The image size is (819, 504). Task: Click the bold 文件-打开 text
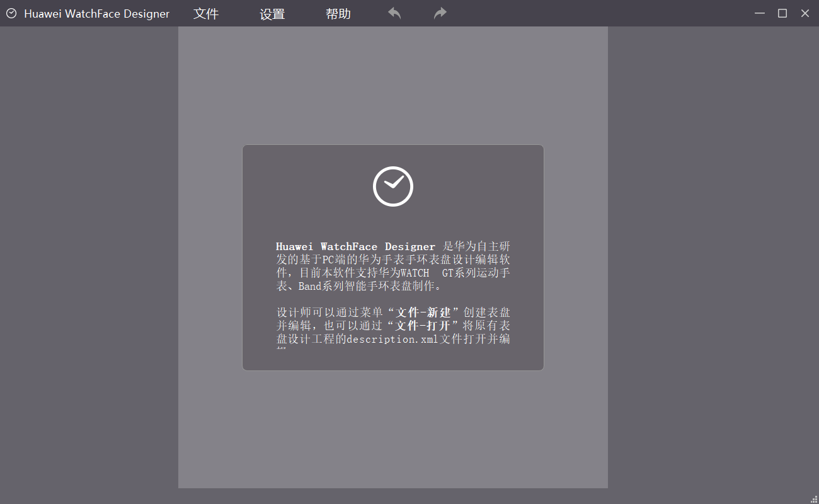point(424,326)
